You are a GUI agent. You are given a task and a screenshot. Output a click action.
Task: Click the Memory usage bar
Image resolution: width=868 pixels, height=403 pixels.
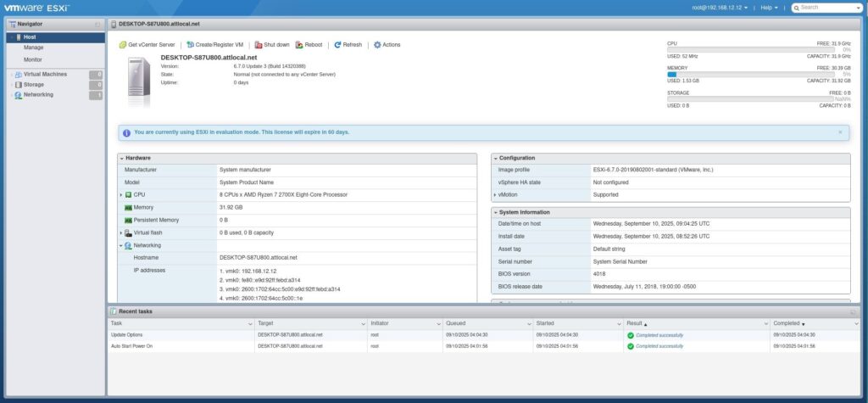pos(751,75)
